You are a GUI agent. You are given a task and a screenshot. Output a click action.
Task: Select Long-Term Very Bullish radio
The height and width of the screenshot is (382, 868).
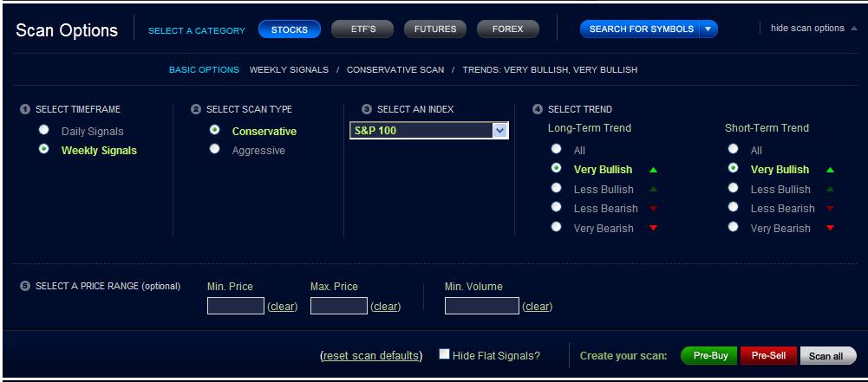click(557, 167)
